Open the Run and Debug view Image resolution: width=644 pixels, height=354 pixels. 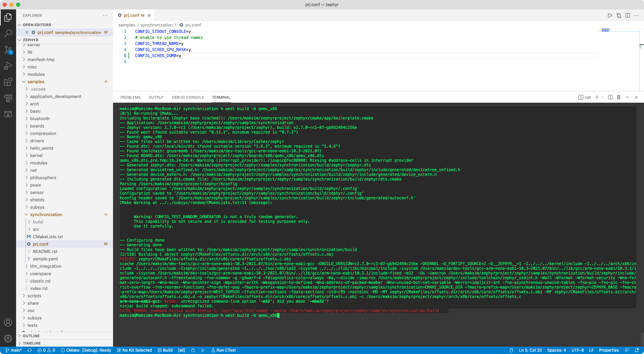8,66
